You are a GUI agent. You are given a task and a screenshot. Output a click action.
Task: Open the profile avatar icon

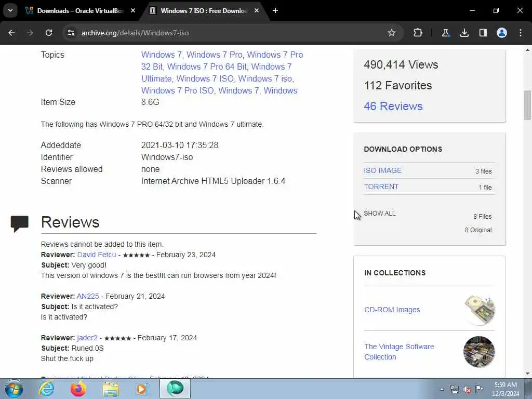(x=502, y=33)
